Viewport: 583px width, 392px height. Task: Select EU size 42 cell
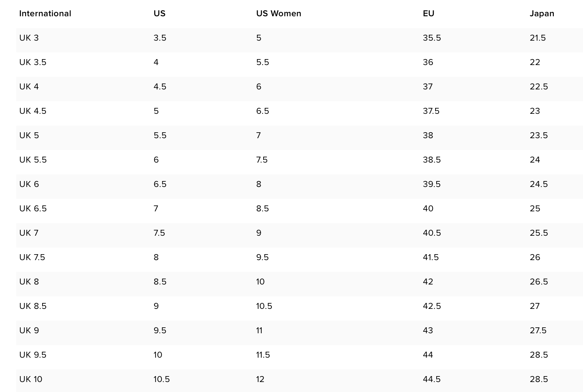pyautogui.click(x=428, y=282)
